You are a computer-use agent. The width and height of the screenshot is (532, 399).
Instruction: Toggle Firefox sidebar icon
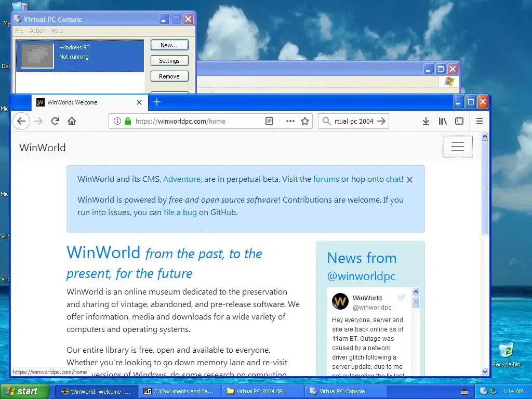pos(459,121)
